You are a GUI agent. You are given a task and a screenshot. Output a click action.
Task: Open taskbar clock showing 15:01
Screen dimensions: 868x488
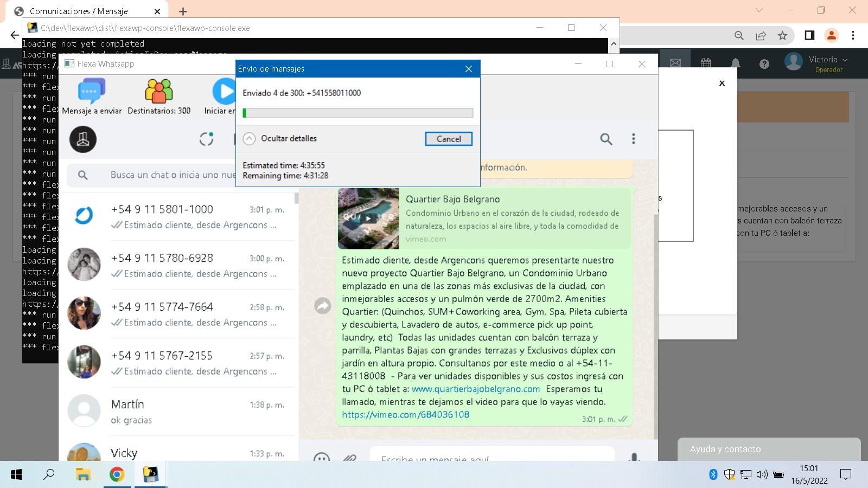click(x=809, y=475)
